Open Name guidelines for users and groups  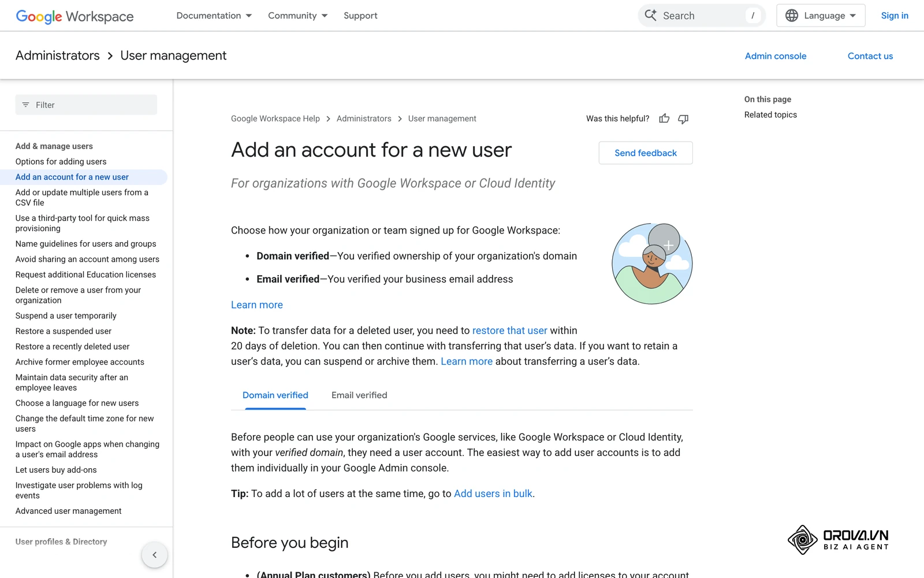click(x=85, y=244)
